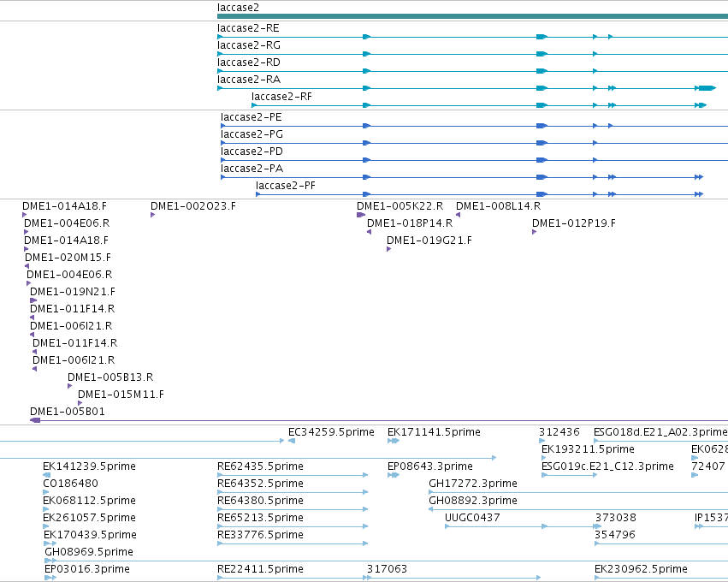Pick feature DME1-015M11.F

[121, 395]
